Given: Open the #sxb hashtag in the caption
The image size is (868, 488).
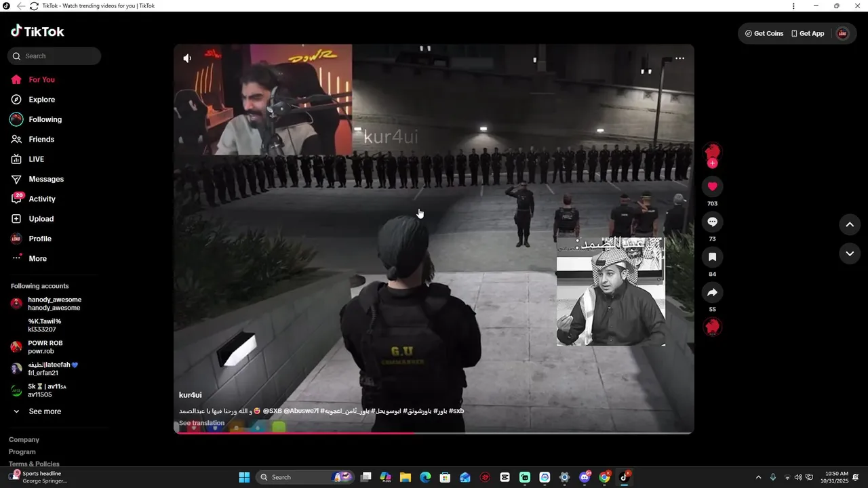Looking at the screenshot, I should (456, 411).
